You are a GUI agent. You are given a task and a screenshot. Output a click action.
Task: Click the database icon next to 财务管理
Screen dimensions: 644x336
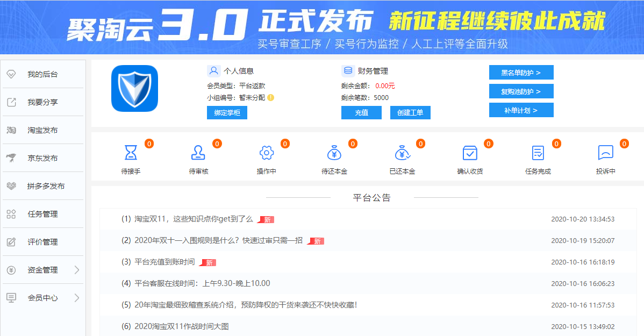[348, 70]
